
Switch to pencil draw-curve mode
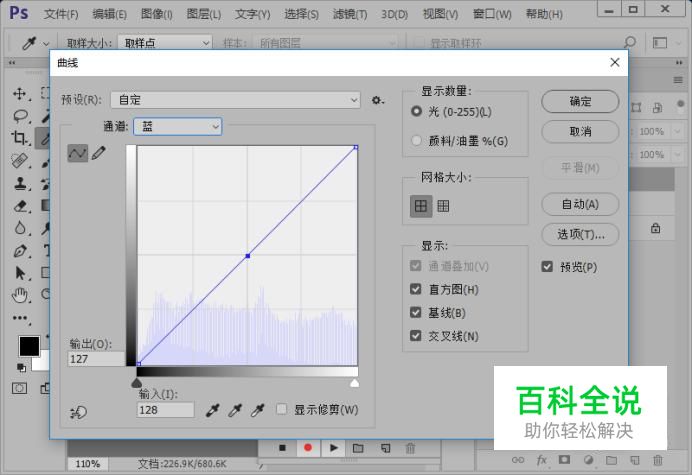pos(99,154)
